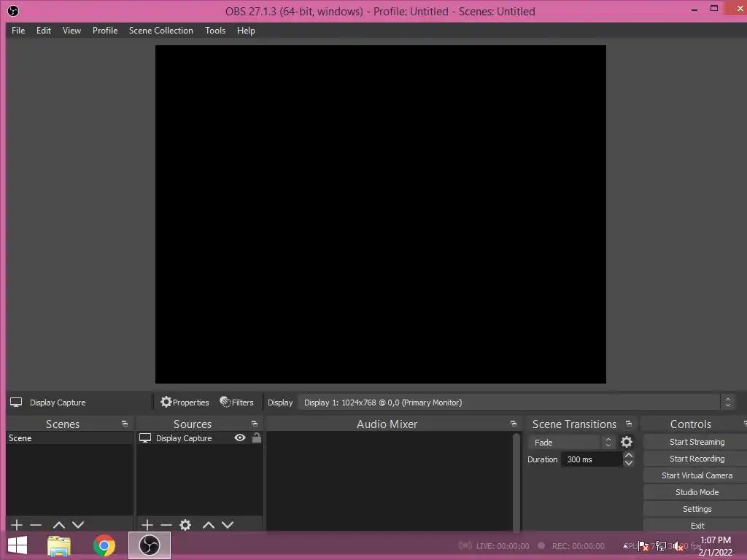Click the volume icon in system tray

(x=678, y=546)
